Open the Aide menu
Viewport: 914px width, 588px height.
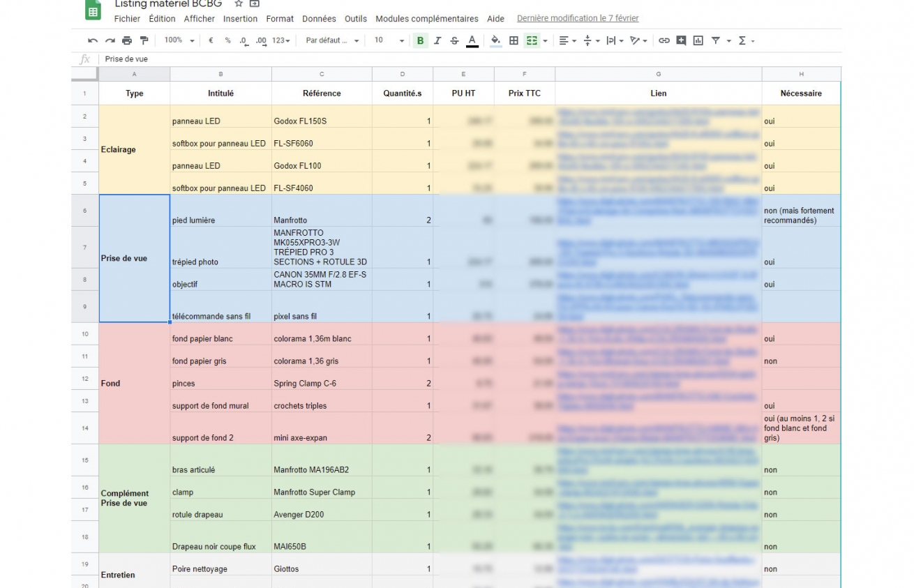[x=495, y=19]
